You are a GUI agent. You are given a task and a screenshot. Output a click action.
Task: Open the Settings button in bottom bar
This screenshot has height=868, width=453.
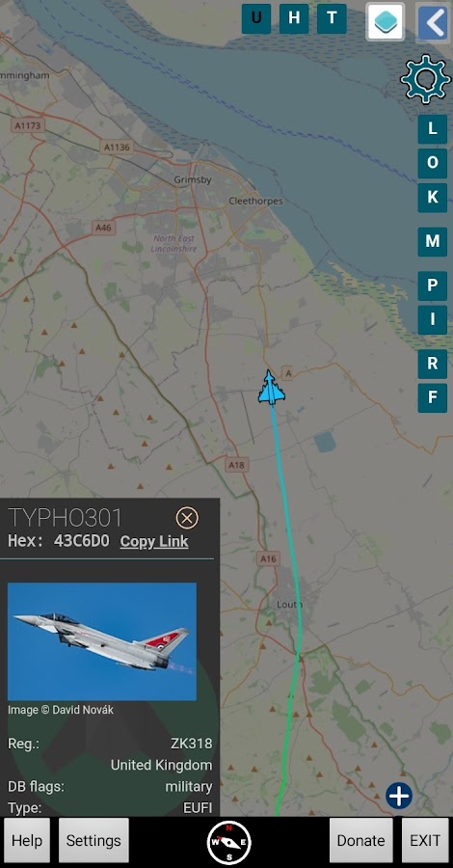point(93,840)
